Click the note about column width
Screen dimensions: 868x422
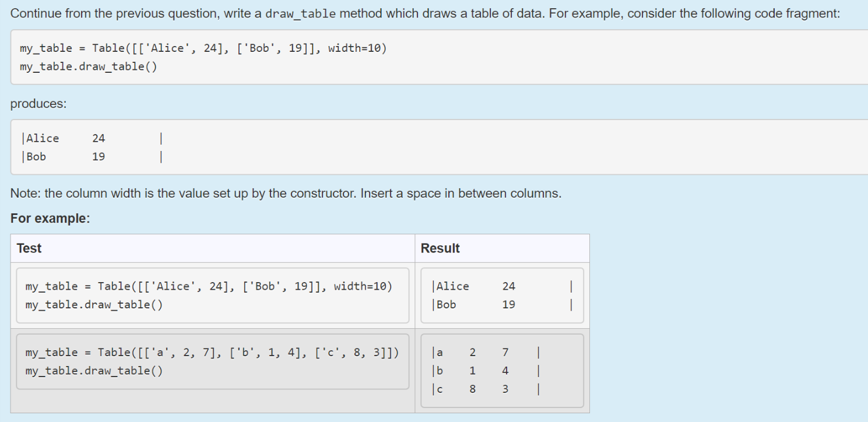point(286,194)
